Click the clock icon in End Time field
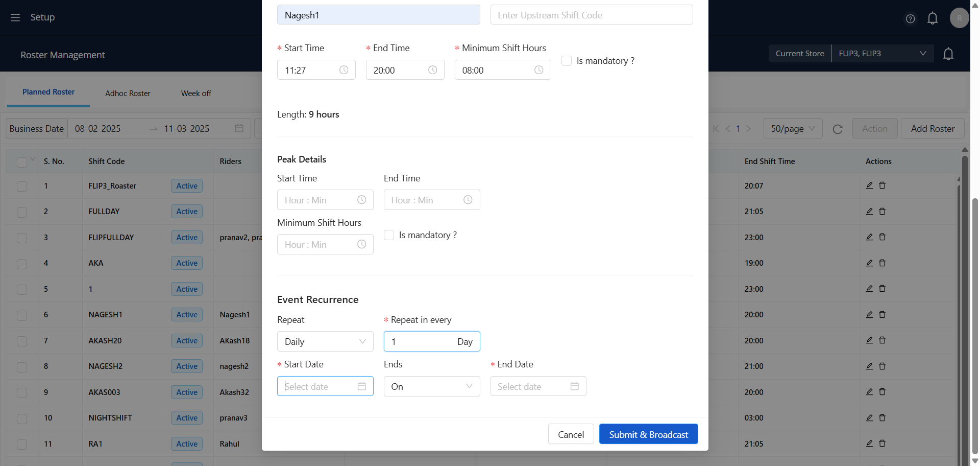 coord(432,70)
